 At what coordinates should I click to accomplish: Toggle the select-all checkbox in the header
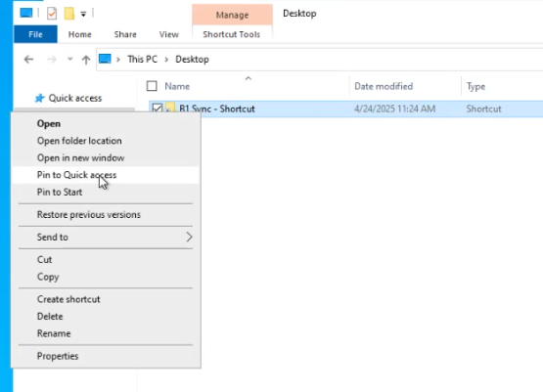[152, 86]
